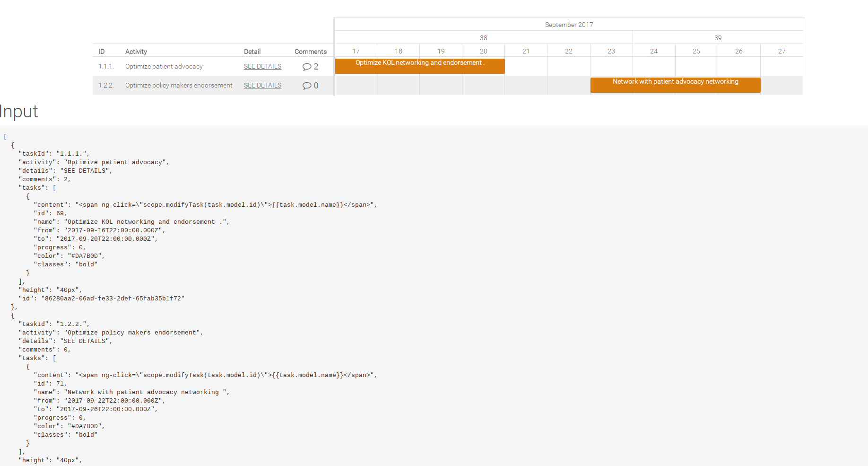Open comments for Optimize policy makers endorsement

click(x=310, y=85)
